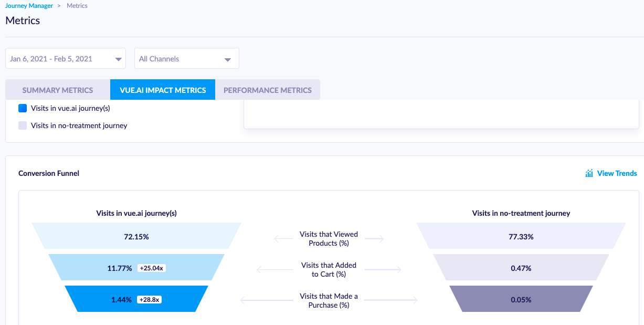Click the Visits in vue.ai journey(s) legend label
Screen dimensions: 644x325
[70, 108]
